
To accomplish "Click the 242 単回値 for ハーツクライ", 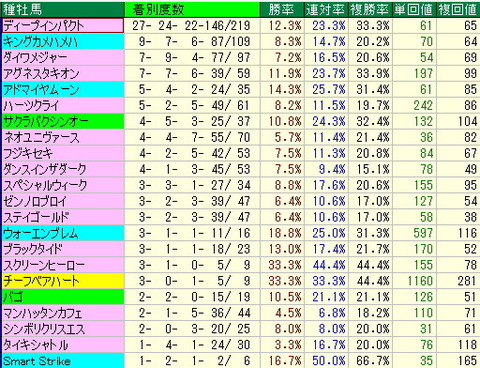I will coord(423,106).
